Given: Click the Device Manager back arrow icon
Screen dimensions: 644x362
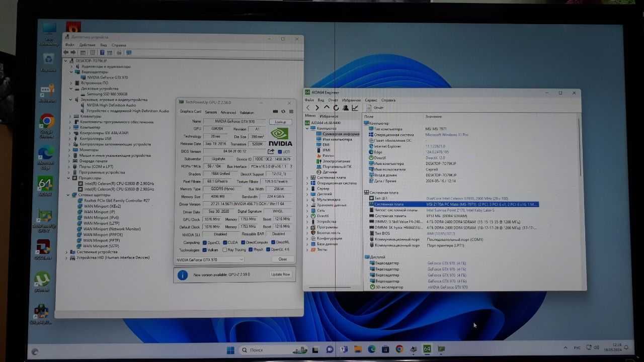Looking at the screenshot, I should pyautogui.click(x=66, y=52).
